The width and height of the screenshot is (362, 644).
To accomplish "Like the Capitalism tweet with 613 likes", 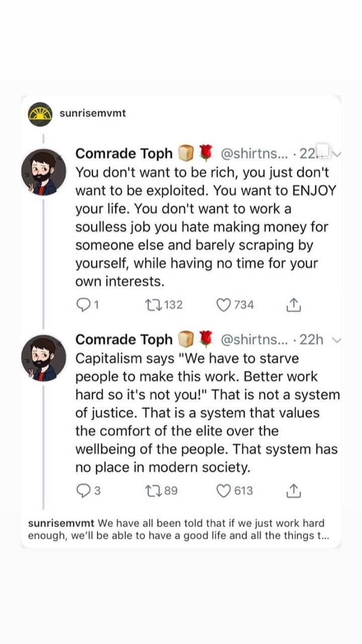I will 223,491.
